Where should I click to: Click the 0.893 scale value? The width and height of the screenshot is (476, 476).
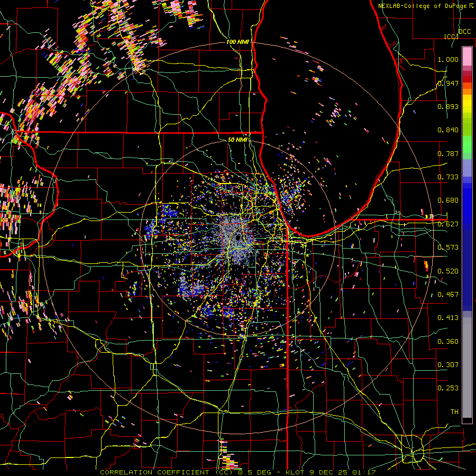pyautogui.click(x=448, y=106)
